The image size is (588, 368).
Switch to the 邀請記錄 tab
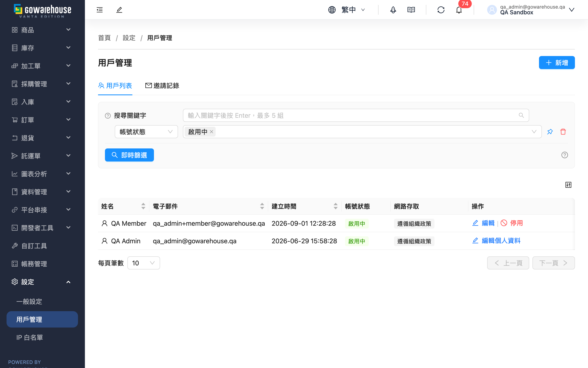pyautogui.click(x=162, y=86)
